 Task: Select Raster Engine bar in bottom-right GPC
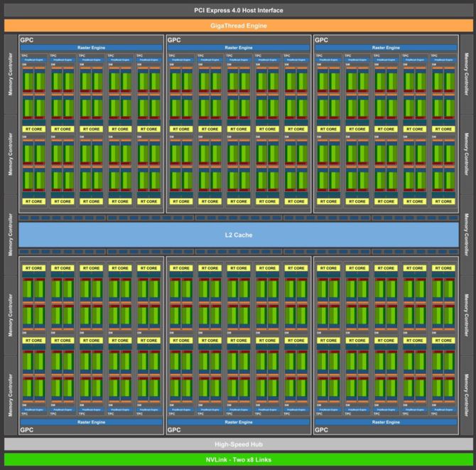[386, 422]
